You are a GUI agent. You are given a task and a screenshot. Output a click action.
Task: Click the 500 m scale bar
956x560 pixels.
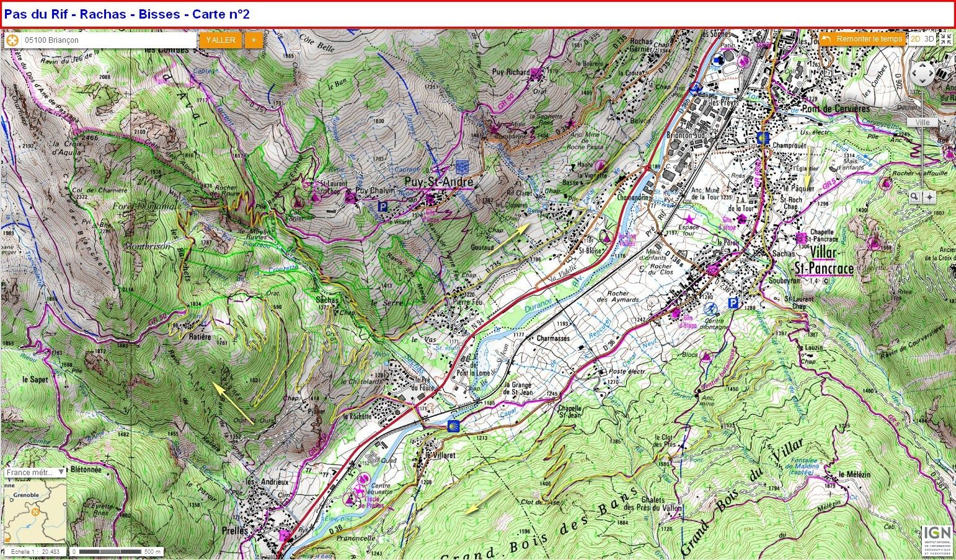tap(117, 551)
